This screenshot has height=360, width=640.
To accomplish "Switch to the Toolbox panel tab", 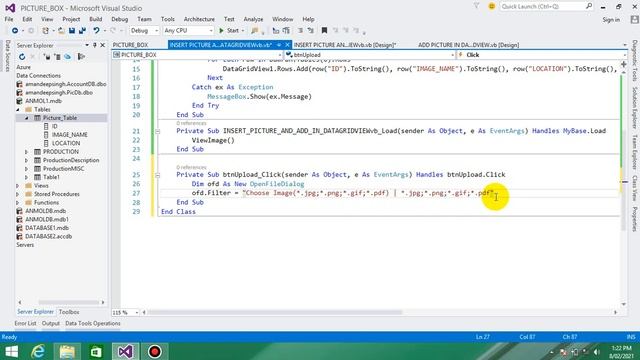I will 69,312.
